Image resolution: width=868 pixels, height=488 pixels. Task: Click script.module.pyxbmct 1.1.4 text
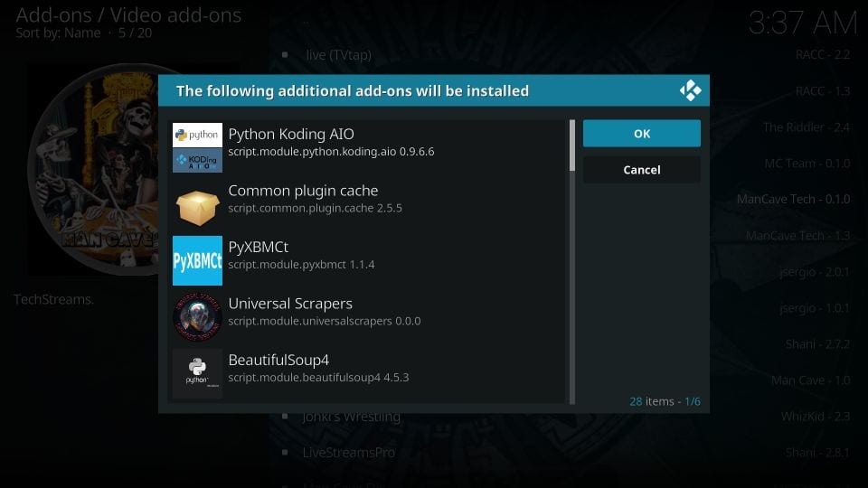coord(301,265)
